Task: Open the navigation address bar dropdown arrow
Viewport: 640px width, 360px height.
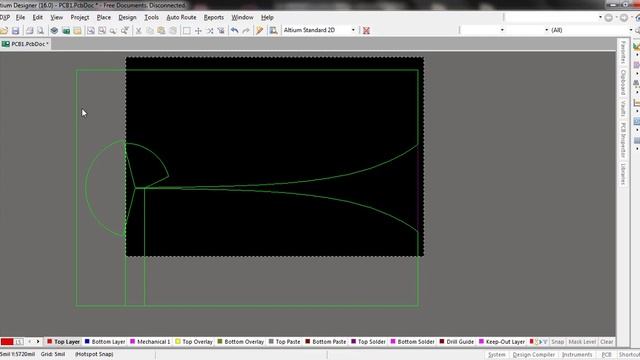Action: (x=600, y=18)
